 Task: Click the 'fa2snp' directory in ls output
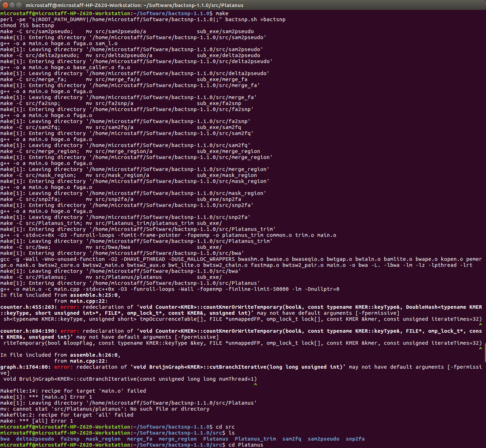point(70,439)
